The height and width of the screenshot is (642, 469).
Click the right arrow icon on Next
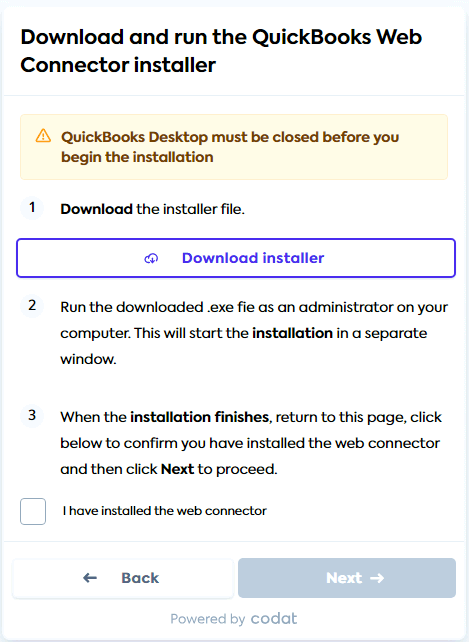coord(377,578)
